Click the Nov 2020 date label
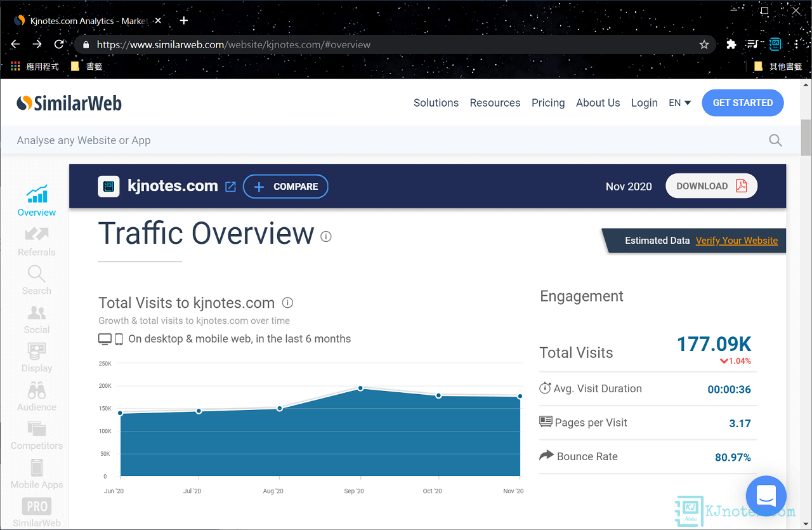 (x=629, y=186)
